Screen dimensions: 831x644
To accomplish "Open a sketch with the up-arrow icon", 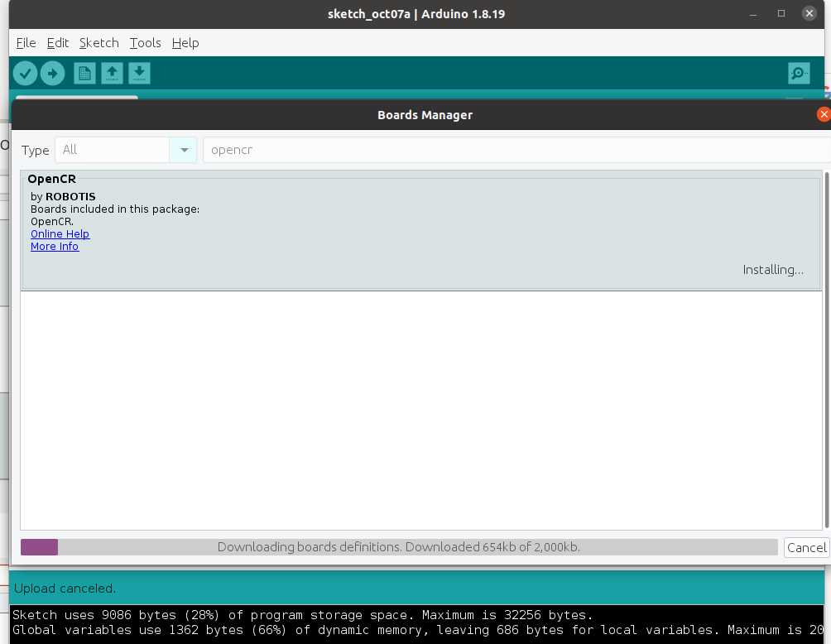I will point(112,73).
